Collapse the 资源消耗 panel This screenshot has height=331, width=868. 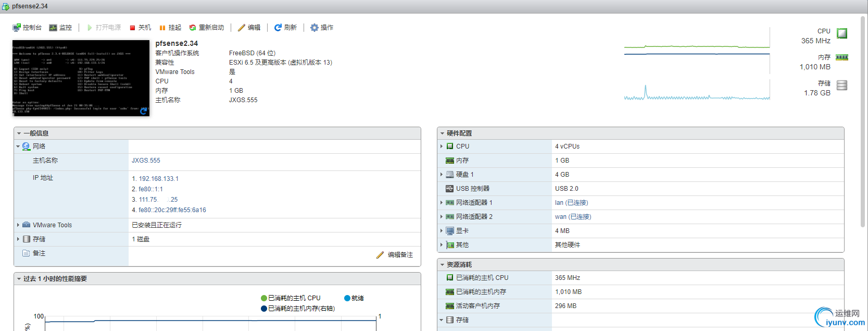pos(443,265)
